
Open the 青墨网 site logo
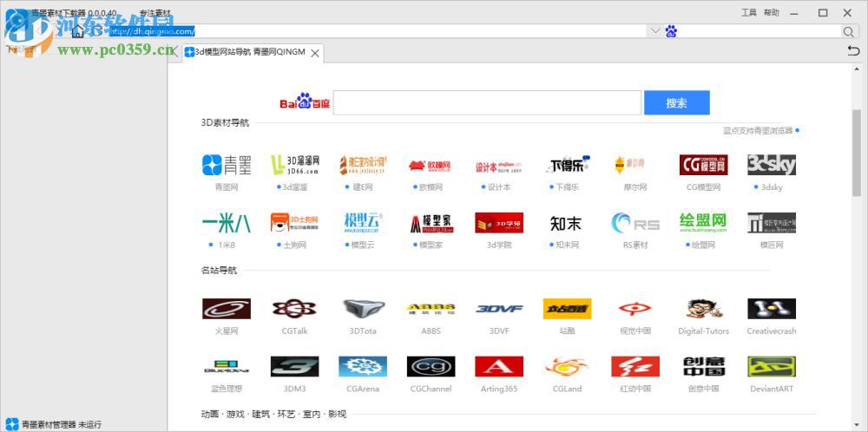pyautogui.click(x=227, y=165)
